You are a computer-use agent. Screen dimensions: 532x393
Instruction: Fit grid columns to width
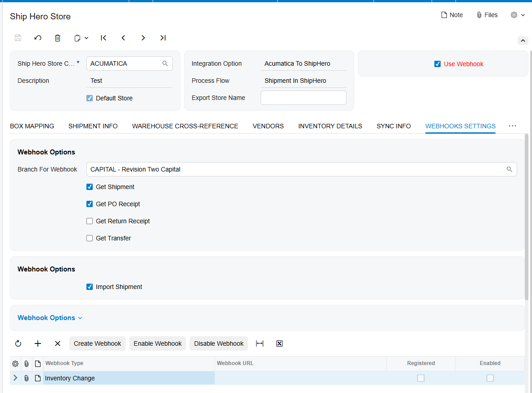click(x=260, y=343)
